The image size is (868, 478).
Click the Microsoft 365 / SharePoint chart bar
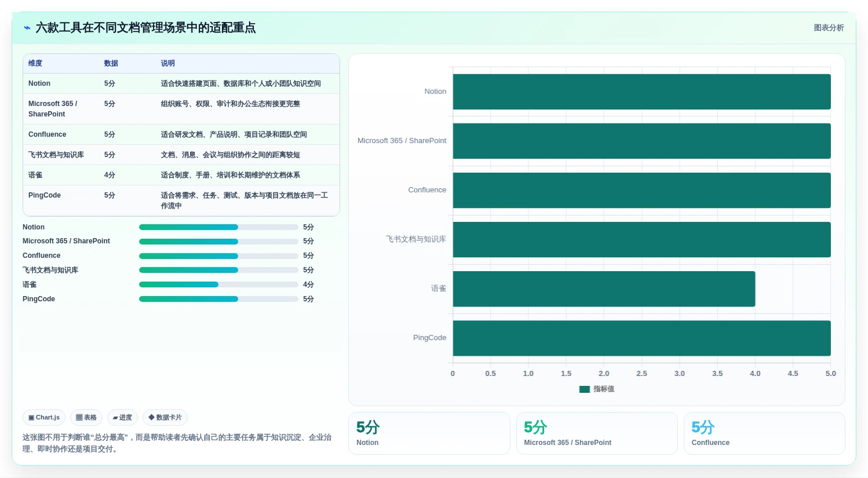(x=641, y=141)
